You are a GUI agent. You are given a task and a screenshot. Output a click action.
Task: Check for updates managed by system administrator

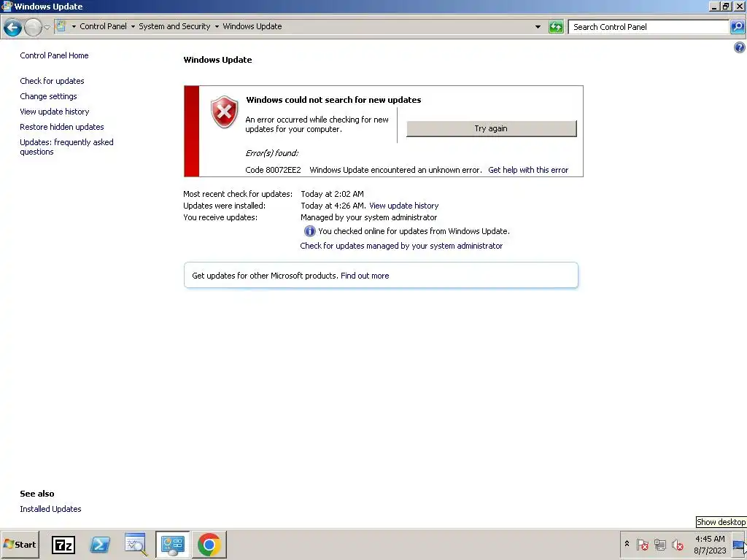click(x=401, y=246)
